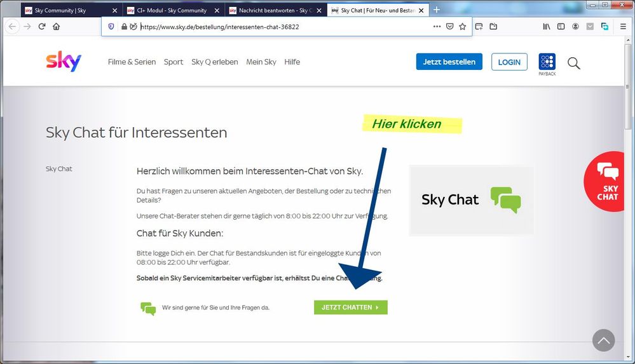Click the Save to Pocket icon
The image size is (635, 364).
pos(449,27)
